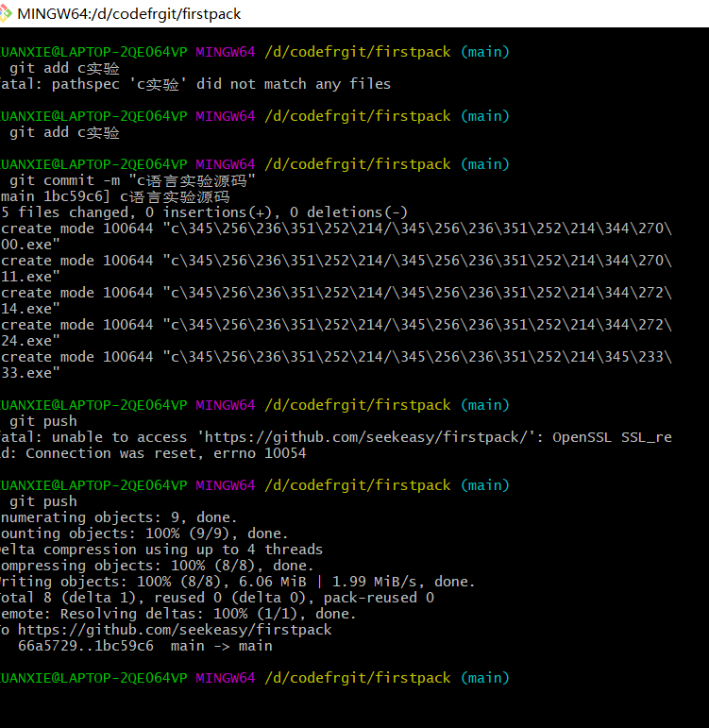Click the 'remote: Resolving deltas' output line

point(178,614)
